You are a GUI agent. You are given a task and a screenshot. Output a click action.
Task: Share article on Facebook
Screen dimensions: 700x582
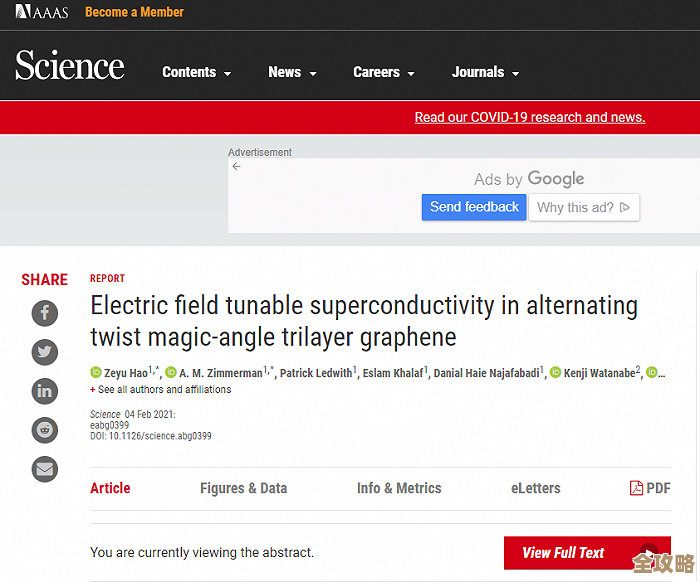click(45, 314)
